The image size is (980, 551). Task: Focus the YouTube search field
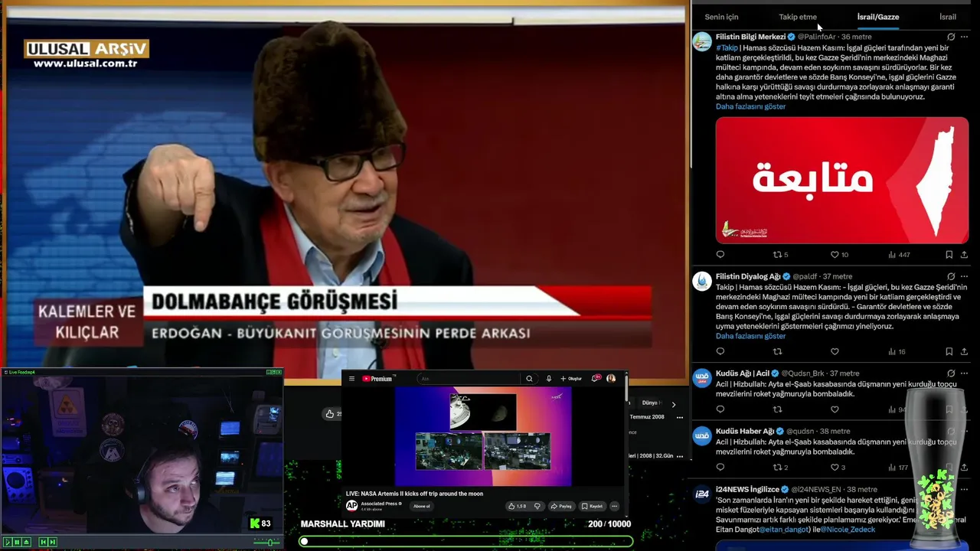click(x=469, y=379)
